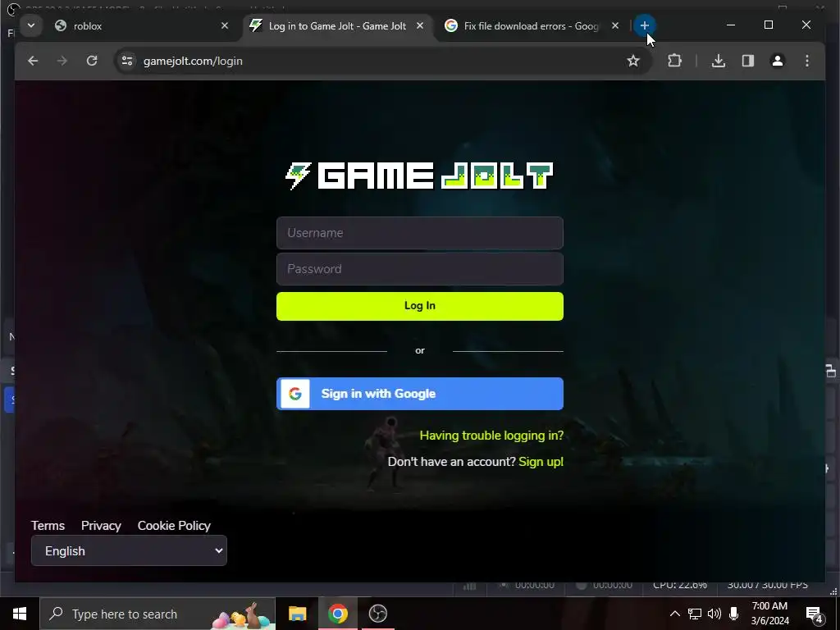Click Sign in with Google button
The height and width of the screenshot is (630, 840).
pos(419,394)
